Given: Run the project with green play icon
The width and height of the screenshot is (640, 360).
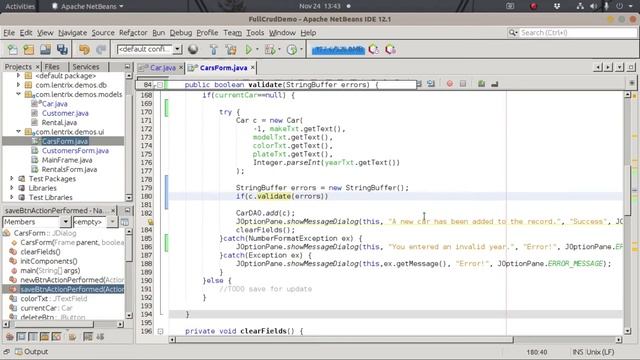Looking at the screenshot, I should click(x=249, y=50).
